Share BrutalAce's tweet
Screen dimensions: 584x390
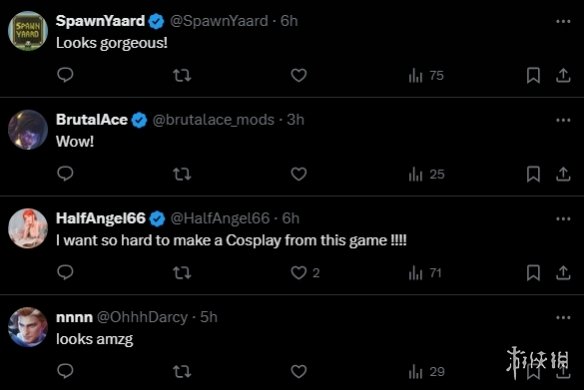click(x=563, y=174)
